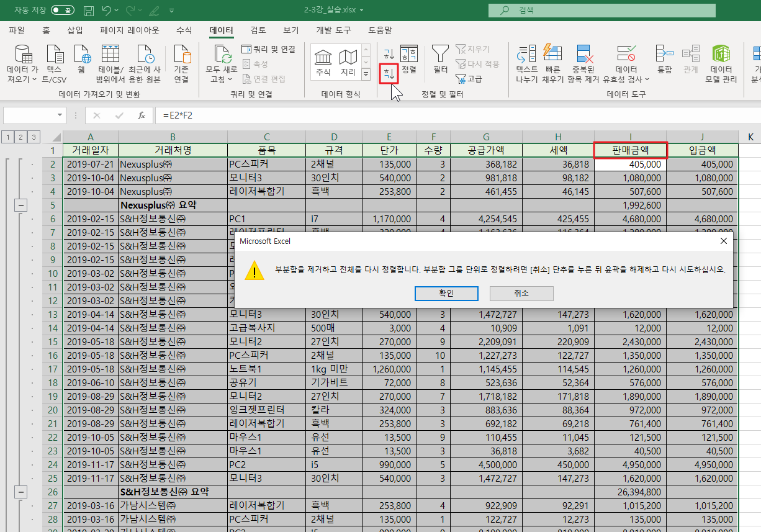
Task: Click the 1,992,600 subtotal cell
Action: tap(631, 205)
